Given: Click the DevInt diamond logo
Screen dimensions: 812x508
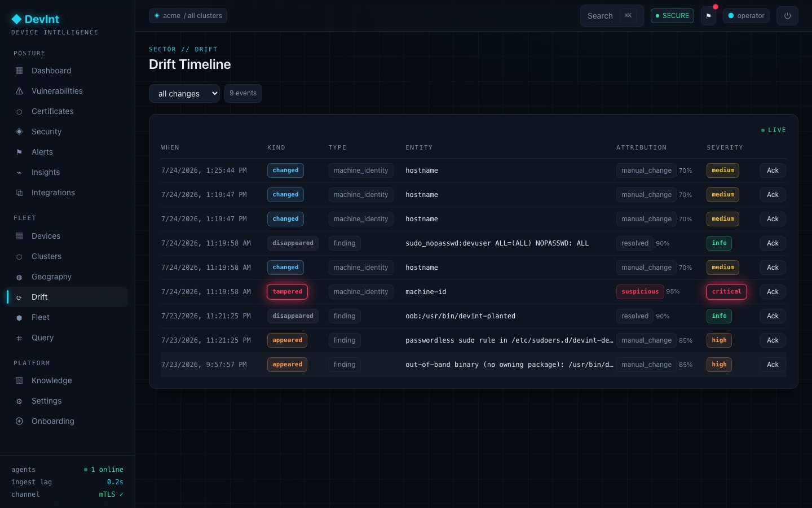Looking at the screenshot, I should tap(17, 19).
